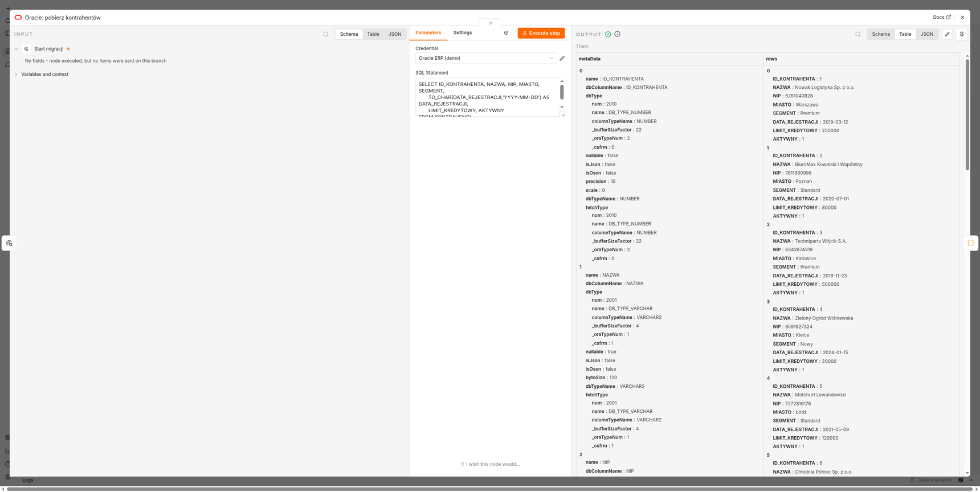The image size is (980, 492).
Task: Open node options icon next to Settings
Action: click(x=506, y=33)
